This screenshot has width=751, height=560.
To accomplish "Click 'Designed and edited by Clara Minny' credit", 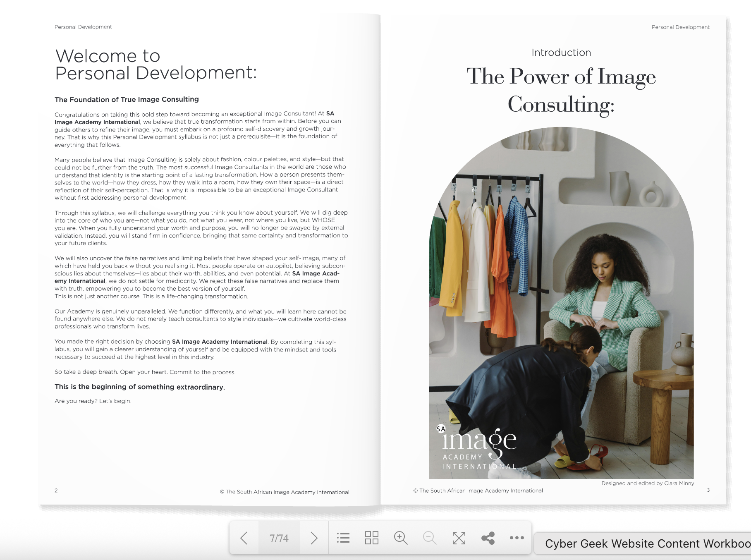I will (648, 483).
